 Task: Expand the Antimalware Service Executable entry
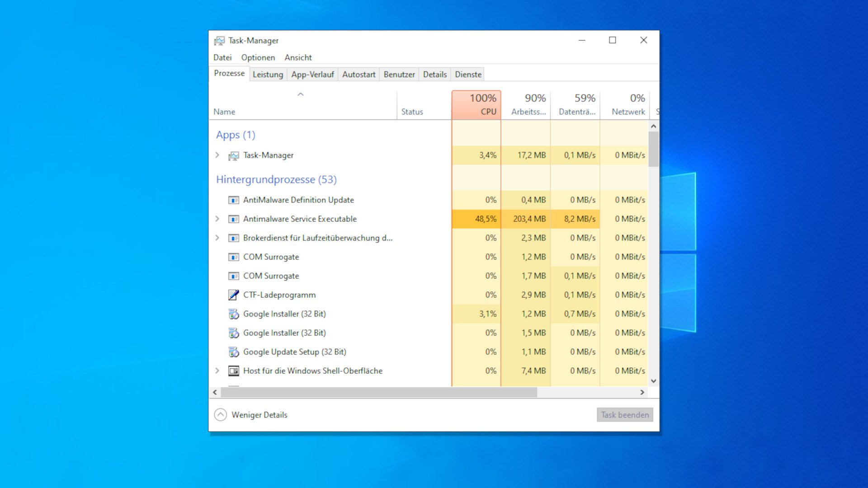click(218, 219)
